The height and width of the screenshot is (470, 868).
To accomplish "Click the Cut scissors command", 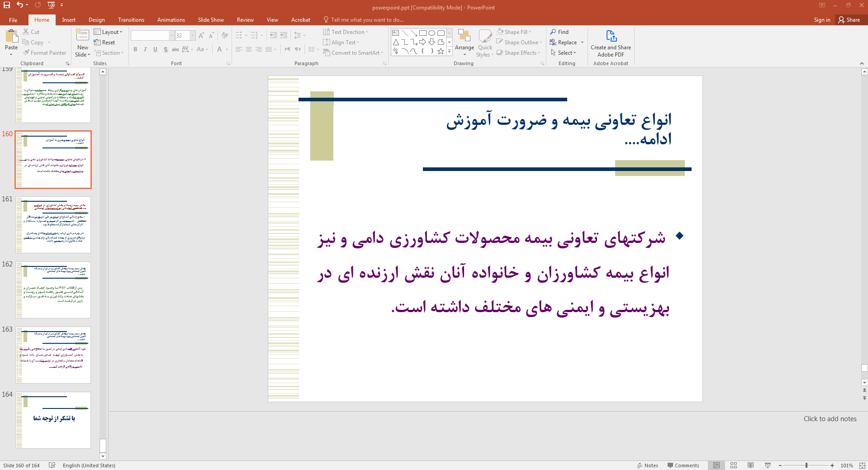I will 31,32.
